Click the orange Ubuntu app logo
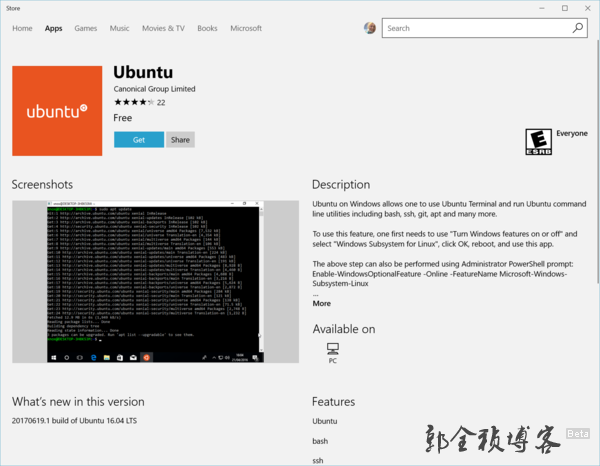 click(x=57, y=111)
